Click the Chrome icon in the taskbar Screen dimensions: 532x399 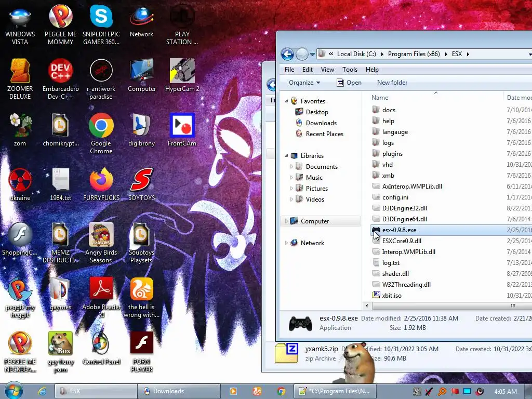click(x=281, y=391)
